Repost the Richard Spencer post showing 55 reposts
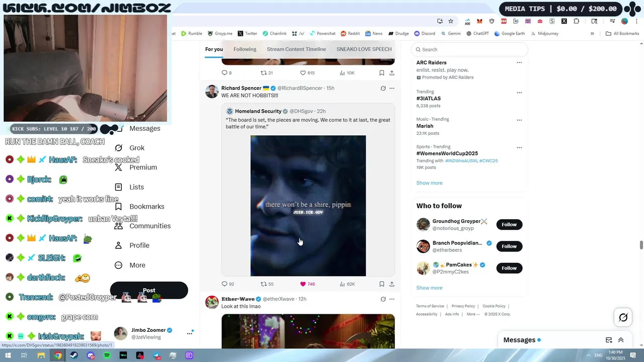This screenshot has height=362, width=644. click(263, 284)
